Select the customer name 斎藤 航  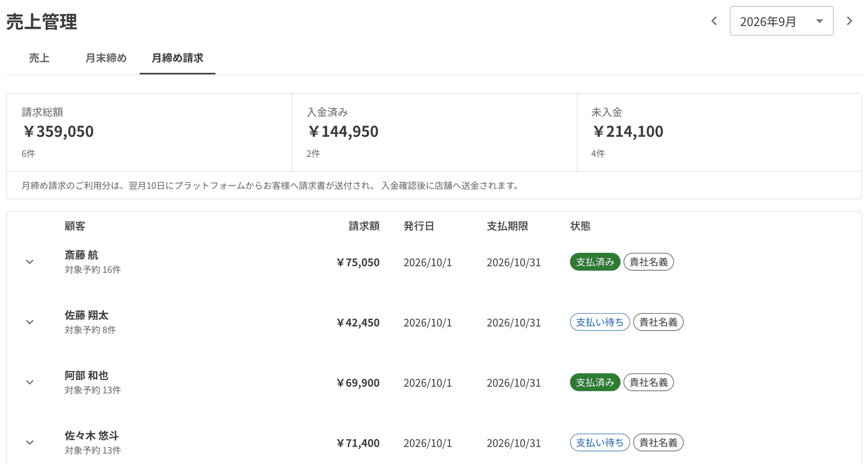click(81, 255)
